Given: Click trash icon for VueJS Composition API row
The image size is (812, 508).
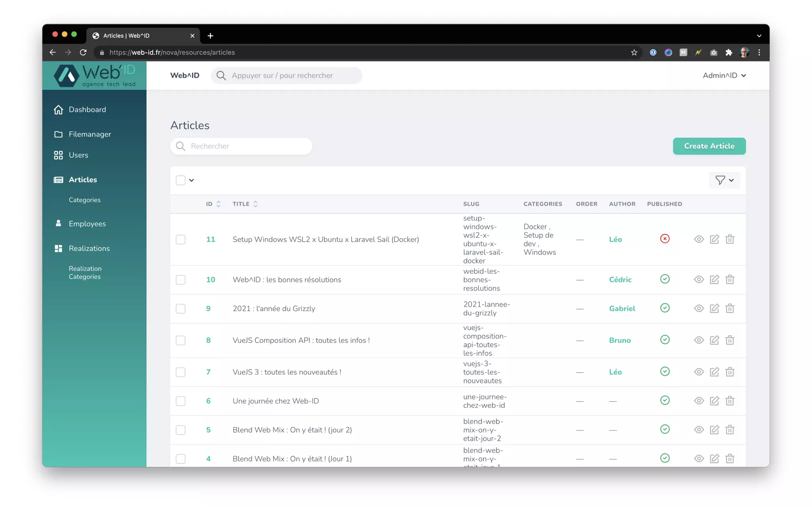Looking at the screenshot, I should [x=730, y=340].
